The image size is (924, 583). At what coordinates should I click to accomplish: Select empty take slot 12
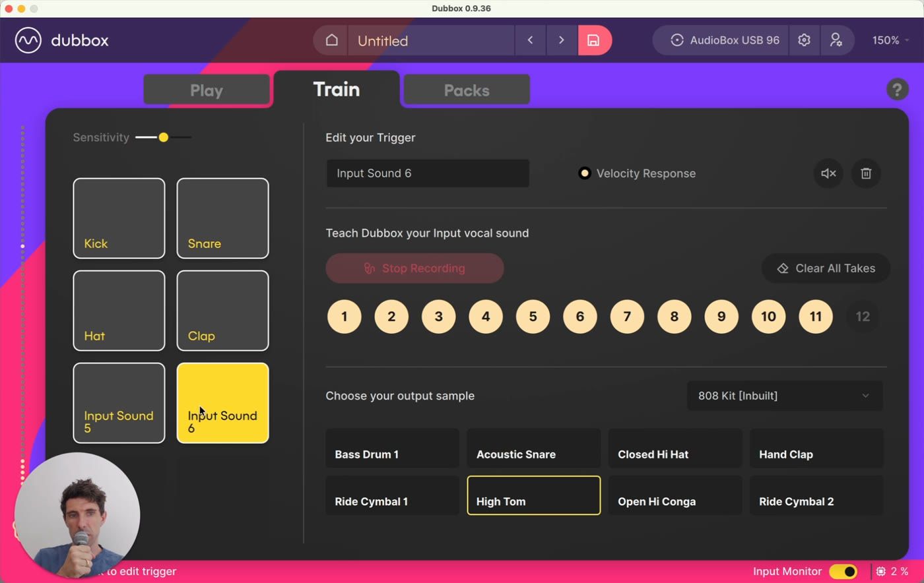863,317
